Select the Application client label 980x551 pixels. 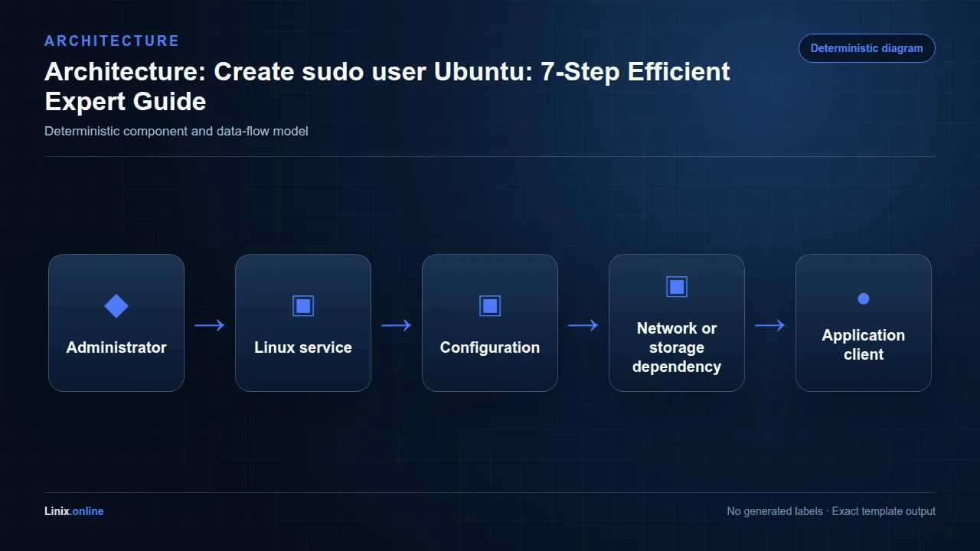click(864, 344)
